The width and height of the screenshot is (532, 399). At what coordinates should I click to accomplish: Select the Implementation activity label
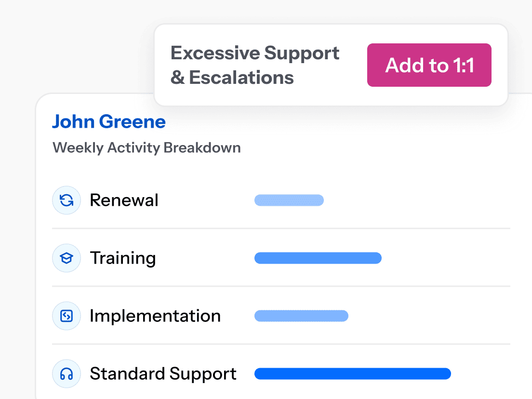point(155,316)
